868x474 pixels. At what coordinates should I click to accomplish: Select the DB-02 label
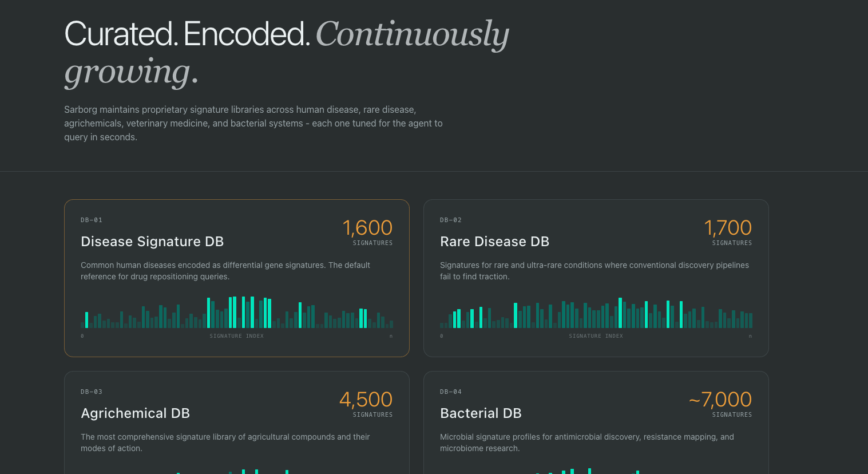[x=451, y=220]
